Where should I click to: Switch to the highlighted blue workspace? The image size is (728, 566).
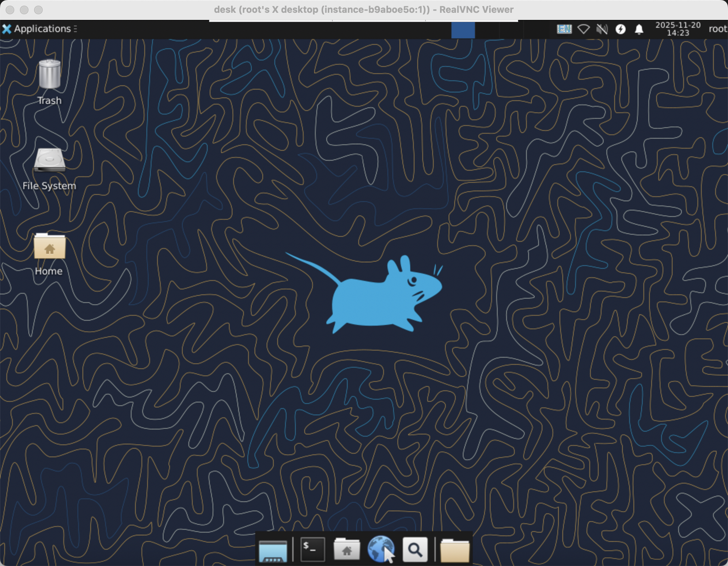[x=463, y=30]
